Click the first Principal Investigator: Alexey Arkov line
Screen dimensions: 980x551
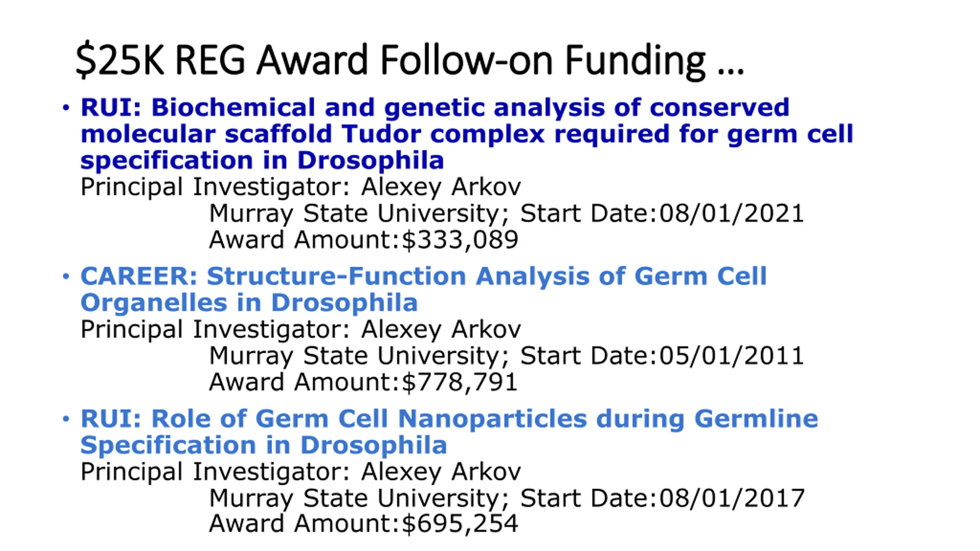[301, 187]
